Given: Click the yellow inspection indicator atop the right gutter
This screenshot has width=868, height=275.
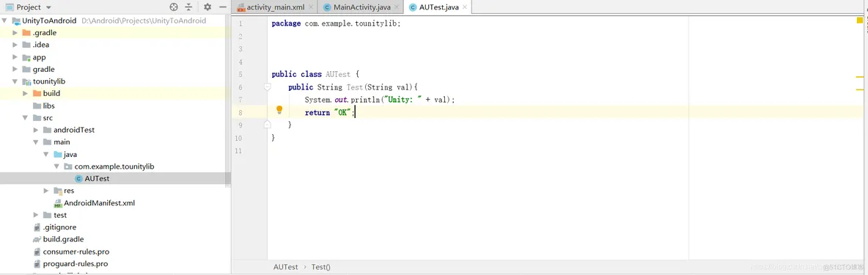Looking at the screenshot, I should [860, 21].
